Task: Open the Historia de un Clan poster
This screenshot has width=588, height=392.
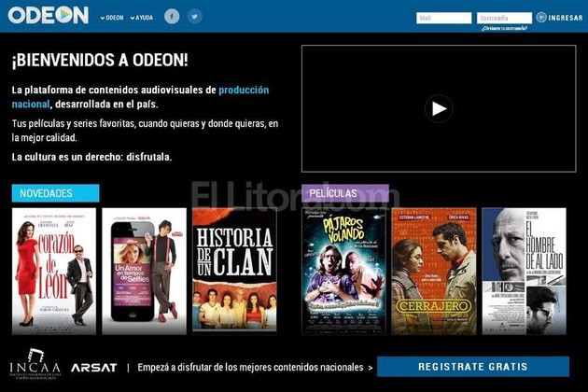Action: click(234, 271)
